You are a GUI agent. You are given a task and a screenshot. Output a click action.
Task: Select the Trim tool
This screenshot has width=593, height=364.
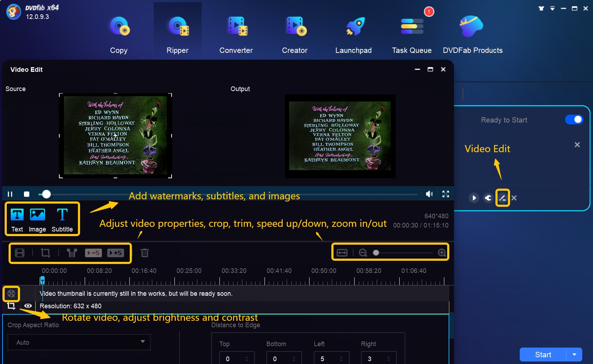coord(72,253)
